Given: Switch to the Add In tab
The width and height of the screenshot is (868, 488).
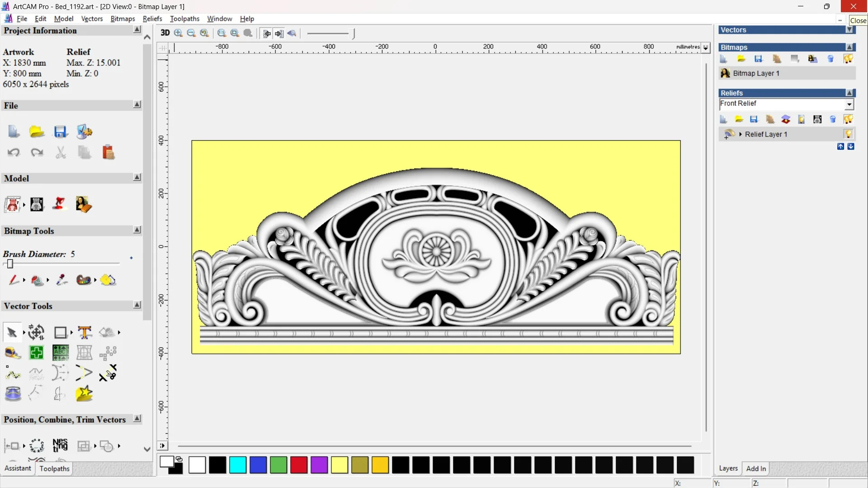Looking at the screenshot, I should (x=756, y=469).
